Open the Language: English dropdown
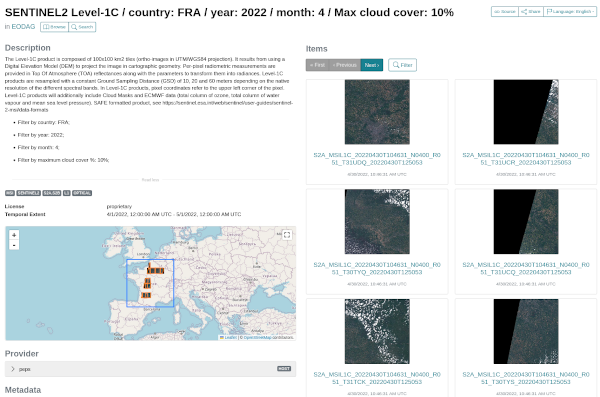 pyautogui.click(x=570, y=11)
